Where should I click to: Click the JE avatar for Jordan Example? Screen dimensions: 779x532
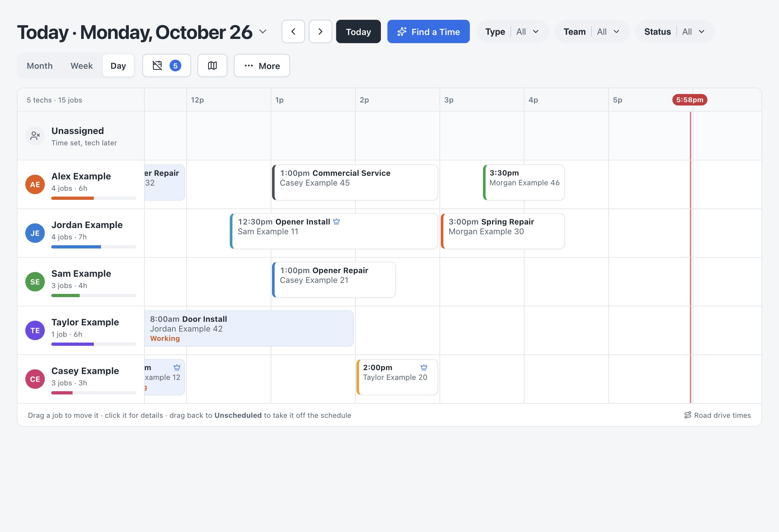pos(35,233)
